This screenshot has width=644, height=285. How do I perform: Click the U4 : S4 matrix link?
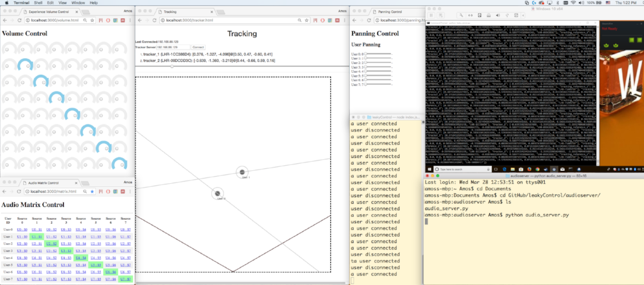tap(81, 258)
